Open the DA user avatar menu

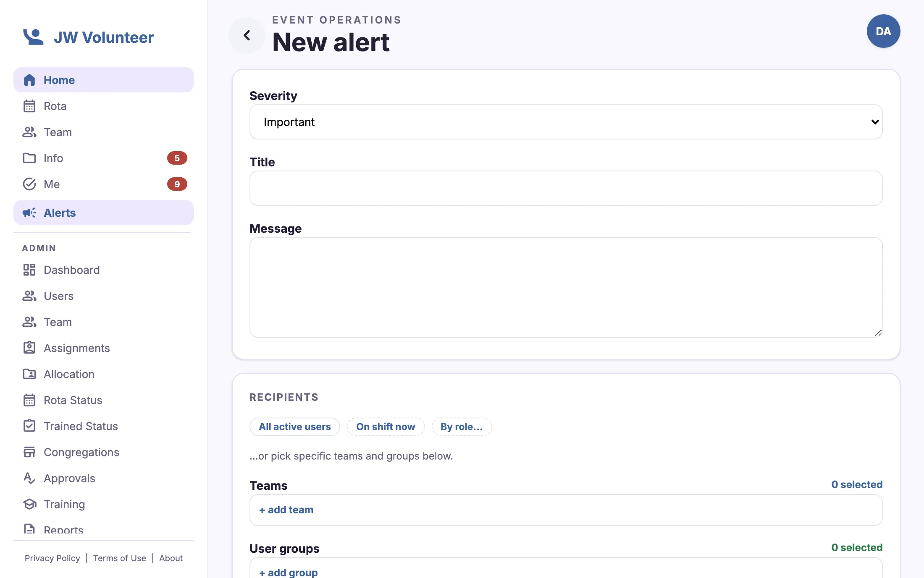pos(883,31)
